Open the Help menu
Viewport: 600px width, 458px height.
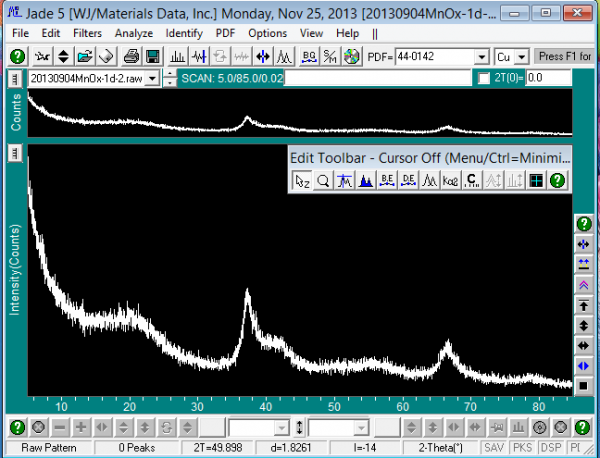coord(347,33)
